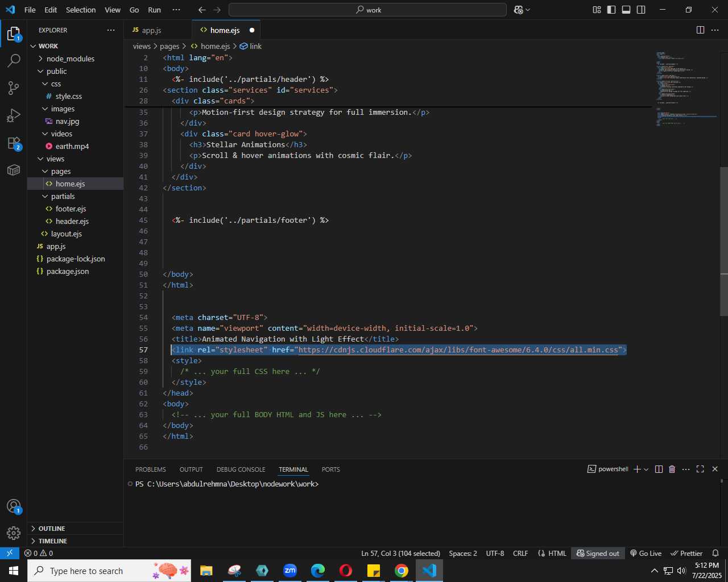Open package.json in the explorer
Screen dimensions: 728x582
tap(75, 271)
